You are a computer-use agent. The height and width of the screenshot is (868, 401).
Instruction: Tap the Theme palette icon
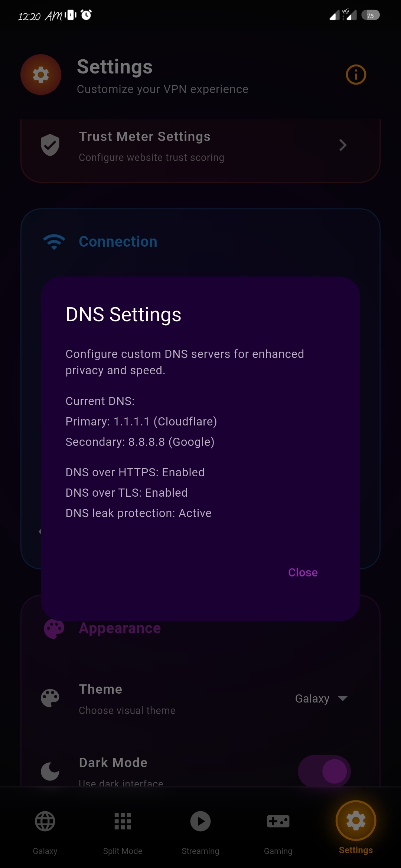50,698
